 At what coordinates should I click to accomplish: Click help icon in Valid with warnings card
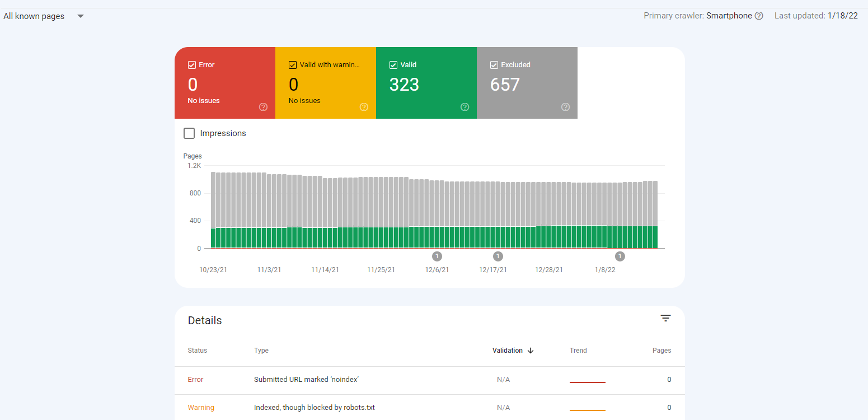[364, 107]
